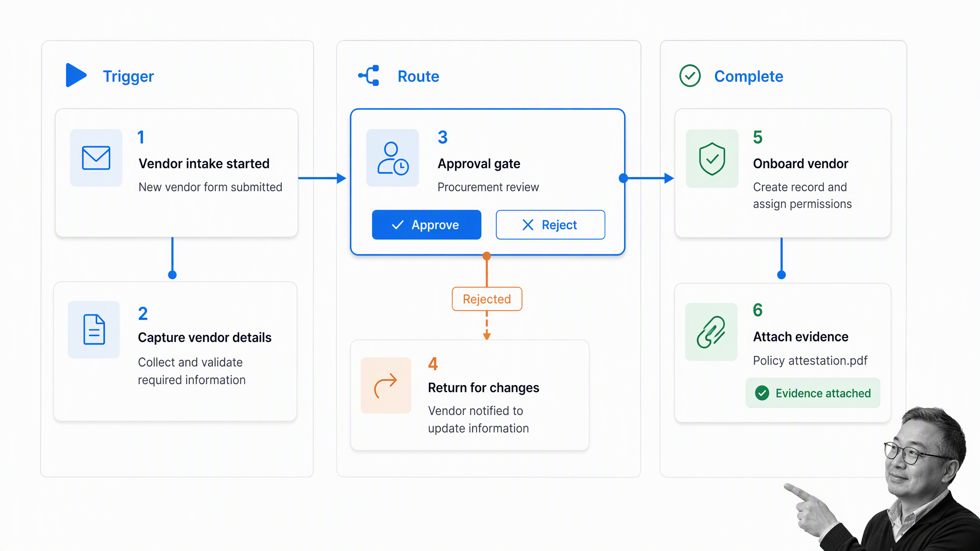Click the green Complete checkmark circle icon
This screenshot has width=980, height=551.
pos(690,76)
